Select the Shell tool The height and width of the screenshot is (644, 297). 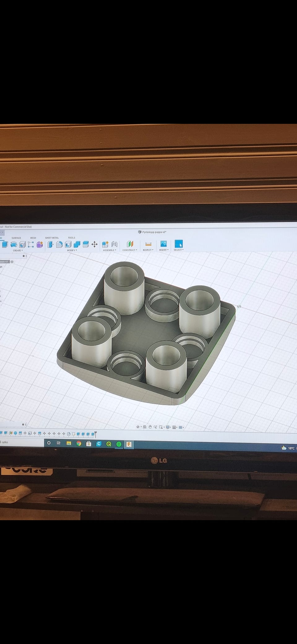point(68,244)
